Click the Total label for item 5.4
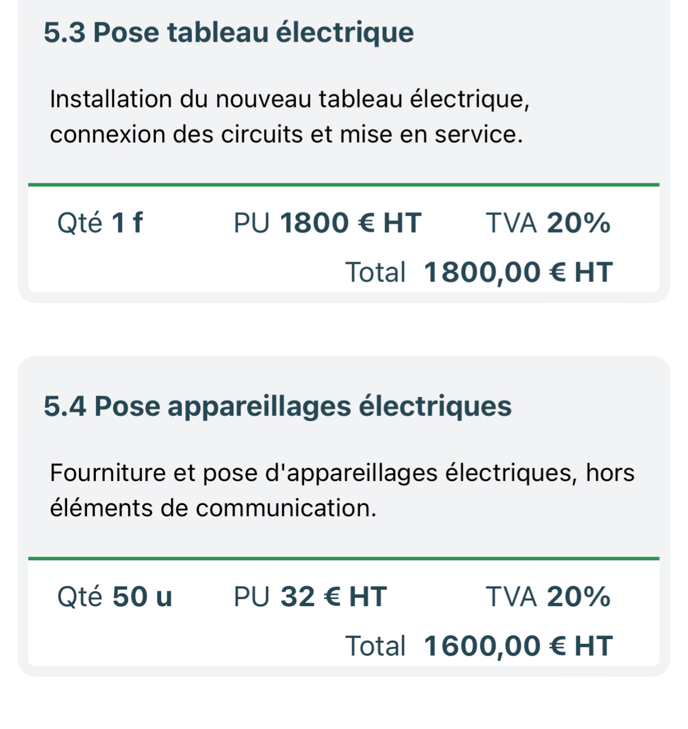This screenshot has width=688, height=729. pos(376,646)
